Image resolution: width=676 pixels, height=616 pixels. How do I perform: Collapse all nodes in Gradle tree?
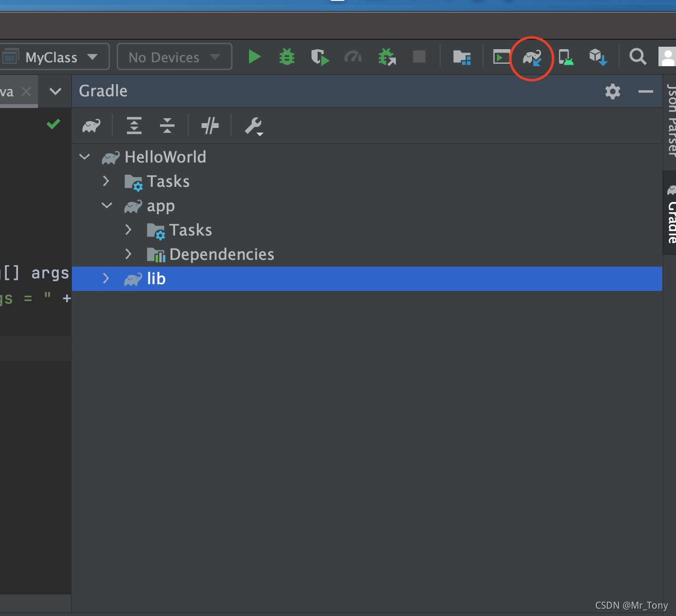[167, 126]
